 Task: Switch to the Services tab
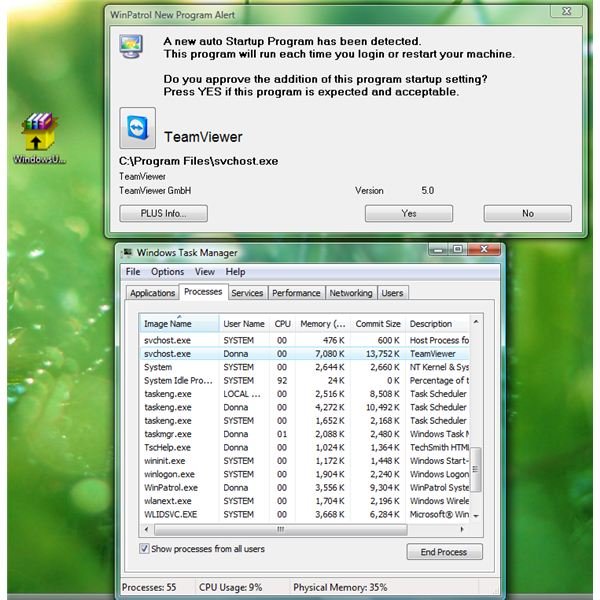(x=247, y=293)
